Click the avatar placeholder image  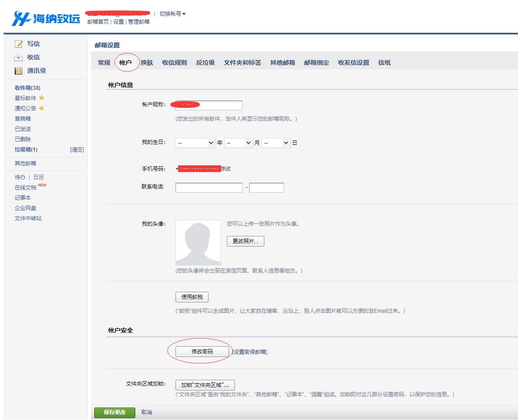[x=198, y=243]
